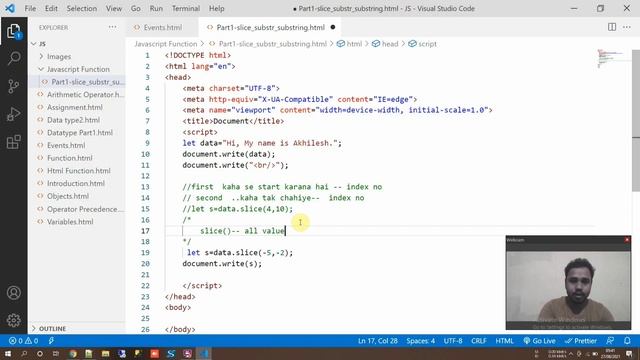Open Explorer views and more actions ellipsis

[x=112, y=27]
